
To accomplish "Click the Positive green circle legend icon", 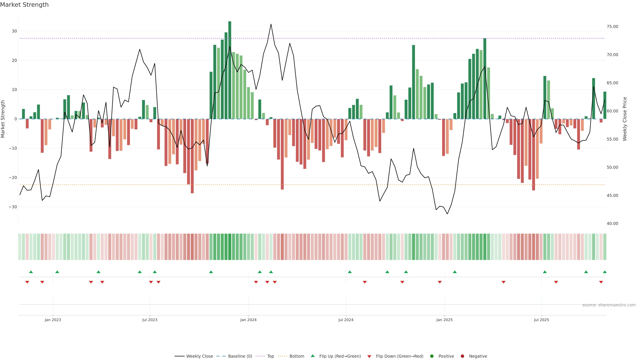I will pyautogui.click(x=432, y=356).
